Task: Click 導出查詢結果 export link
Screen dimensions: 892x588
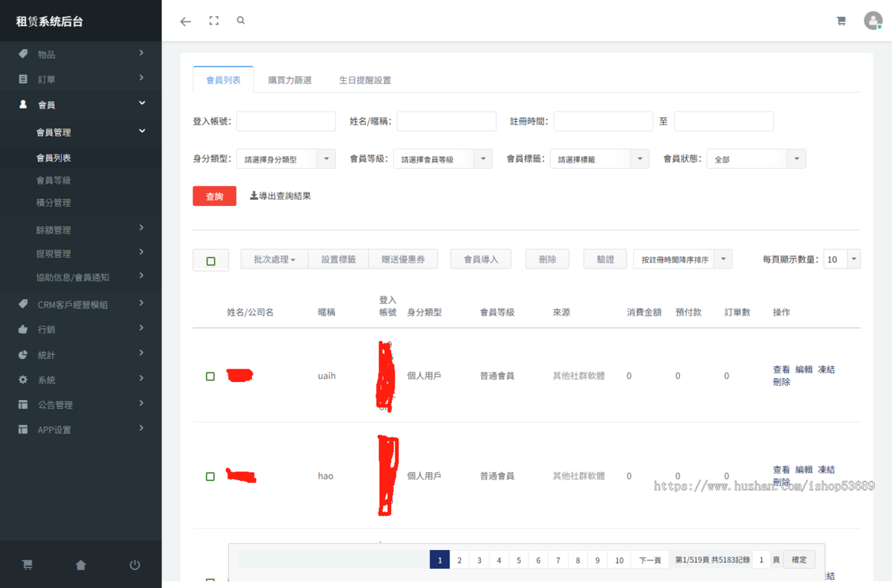Action: (280, 196)
